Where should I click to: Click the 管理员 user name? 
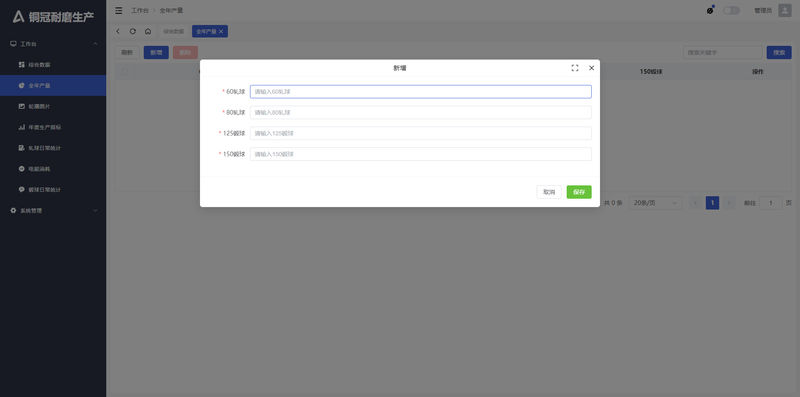tap(763, 10)
